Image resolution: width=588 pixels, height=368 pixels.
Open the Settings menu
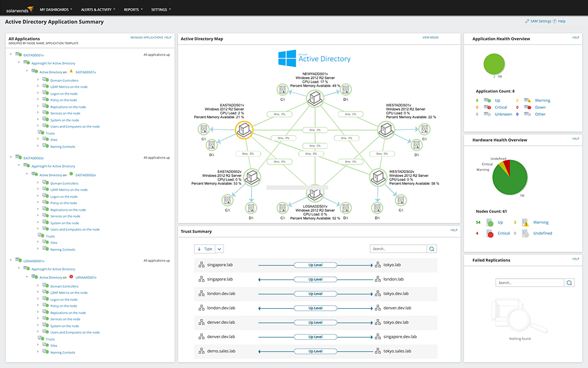(161, 9)
